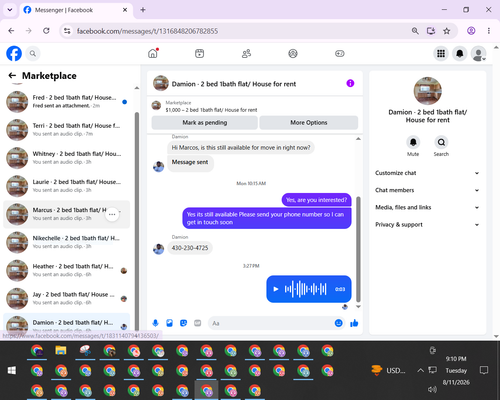Open the Reels video icon

coord(200,53)
